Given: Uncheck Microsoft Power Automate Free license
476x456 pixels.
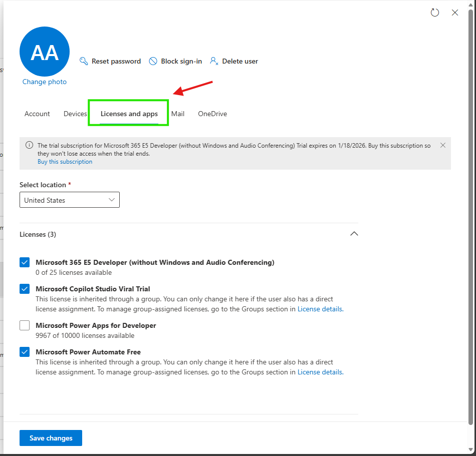Looking at the screenshot, I should click(x=25, y=352).
